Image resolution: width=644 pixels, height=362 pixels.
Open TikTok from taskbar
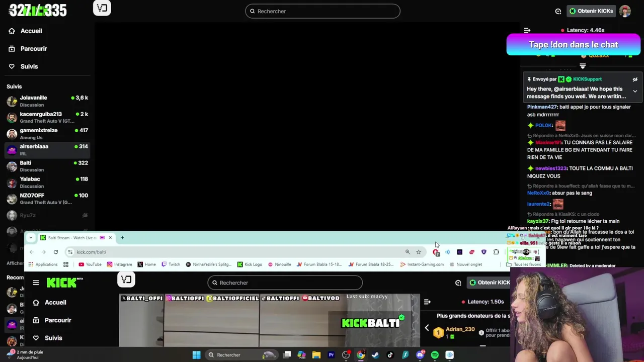(x=390, y=355)
